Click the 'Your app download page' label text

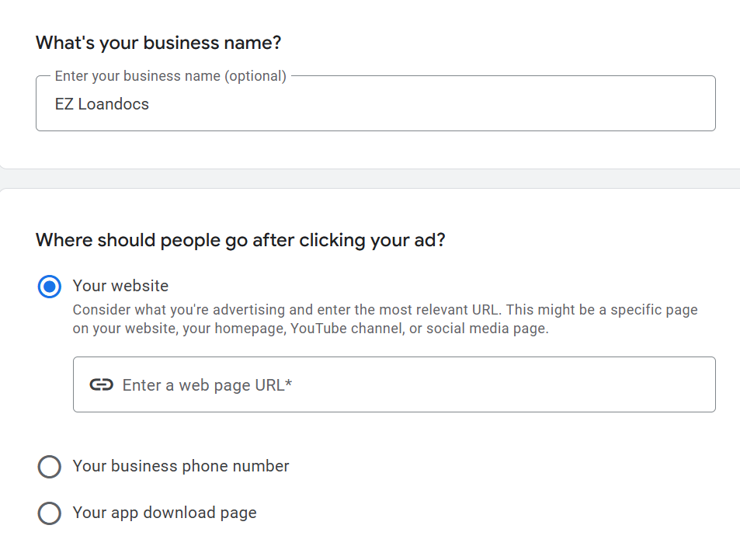165,513
